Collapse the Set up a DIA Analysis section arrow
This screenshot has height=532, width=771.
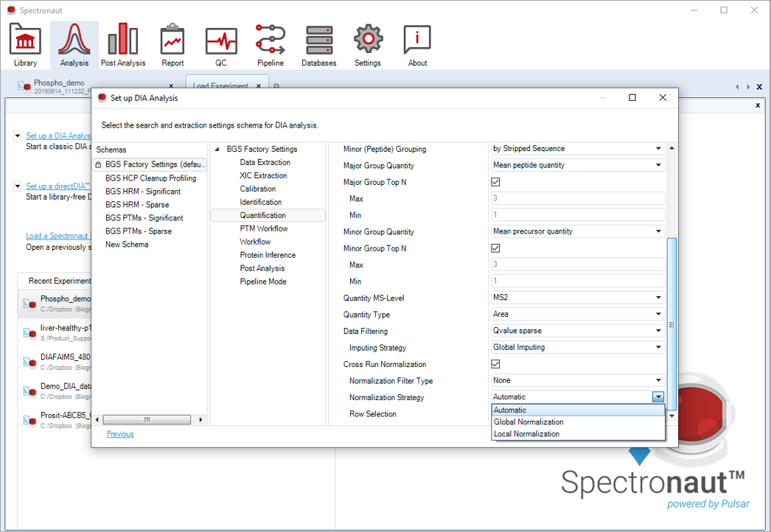click(x=17, y=136)
